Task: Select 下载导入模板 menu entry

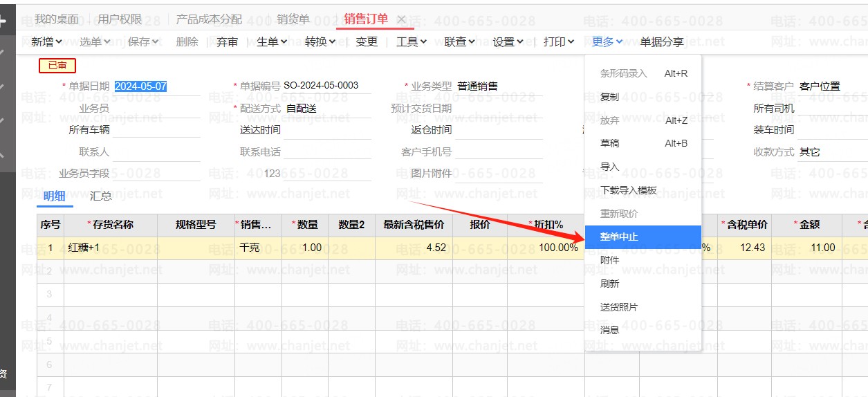Action: point(628,190)
